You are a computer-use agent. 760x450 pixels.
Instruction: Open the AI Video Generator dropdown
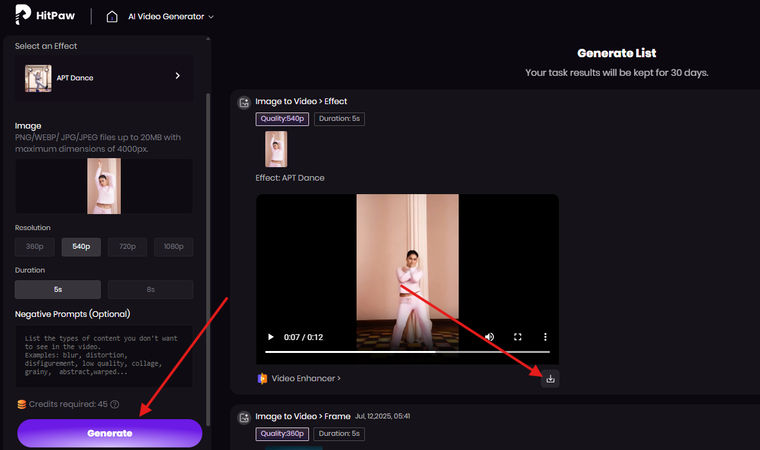tap(171, 16)
